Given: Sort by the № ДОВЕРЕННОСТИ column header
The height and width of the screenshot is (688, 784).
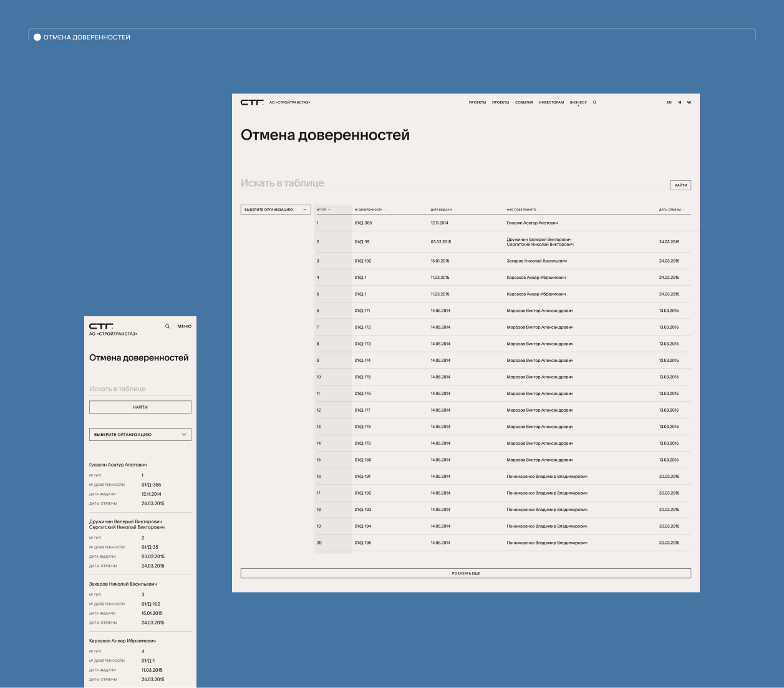Looking at the screenshot, I should [370, 210].
